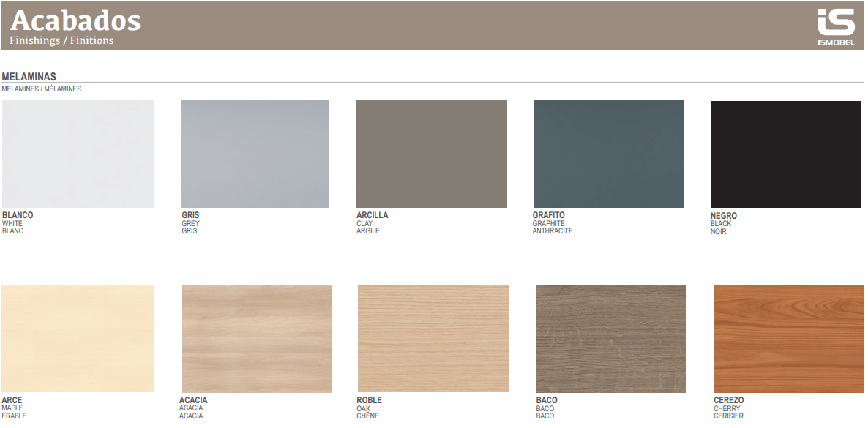The width and height of the screenshot is (868, 428).
Task: Pick the Acacia wood finish swatch
Action: coord(256,339)
